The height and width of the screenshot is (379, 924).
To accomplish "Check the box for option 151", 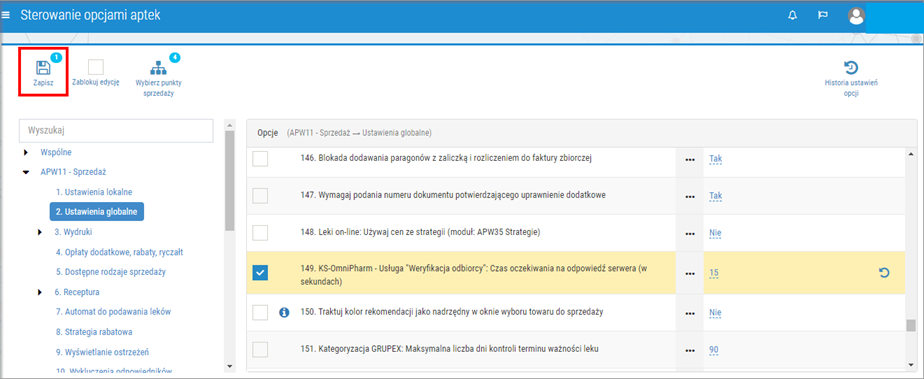I will pos(260,350).
